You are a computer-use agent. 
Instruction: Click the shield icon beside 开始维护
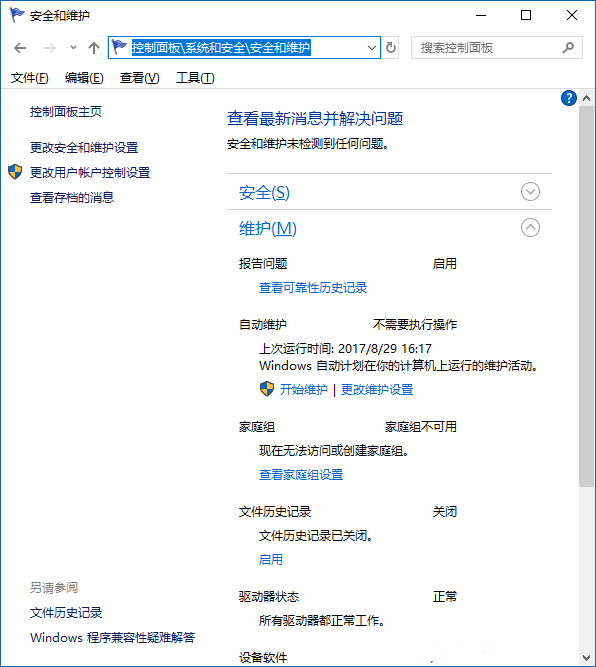pos(267,389)
